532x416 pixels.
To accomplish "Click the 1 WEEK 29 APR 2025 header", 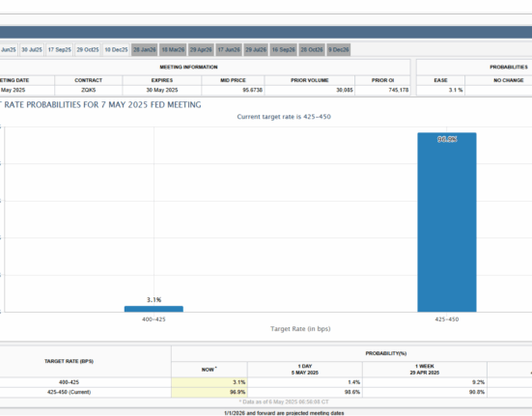I will 425,370.
